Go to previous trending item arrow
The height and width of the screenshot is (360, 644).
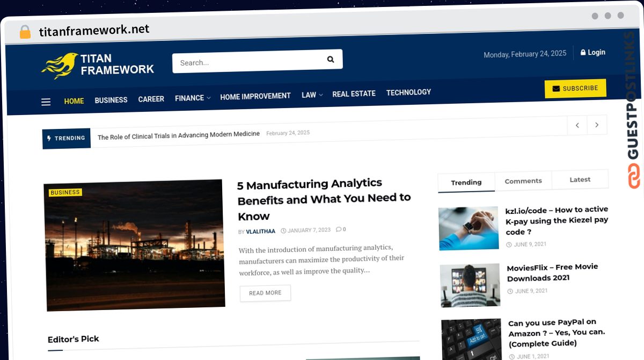click(577, 125)
